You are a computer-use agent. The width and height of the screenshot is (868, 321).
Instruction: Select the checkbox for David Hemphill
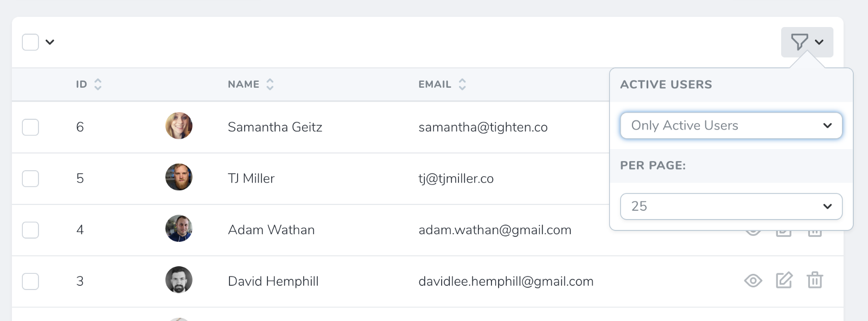tap(30, 281)
